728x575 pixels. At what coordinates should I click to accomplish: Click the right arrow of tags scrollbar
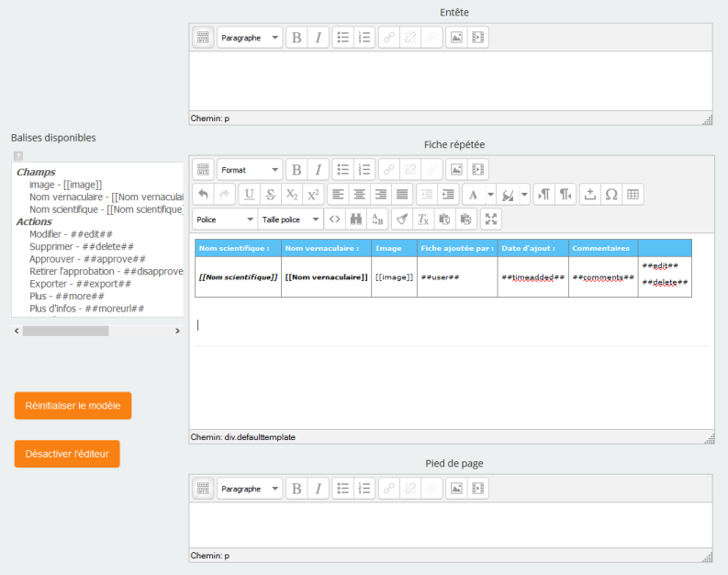coord(177,331)
